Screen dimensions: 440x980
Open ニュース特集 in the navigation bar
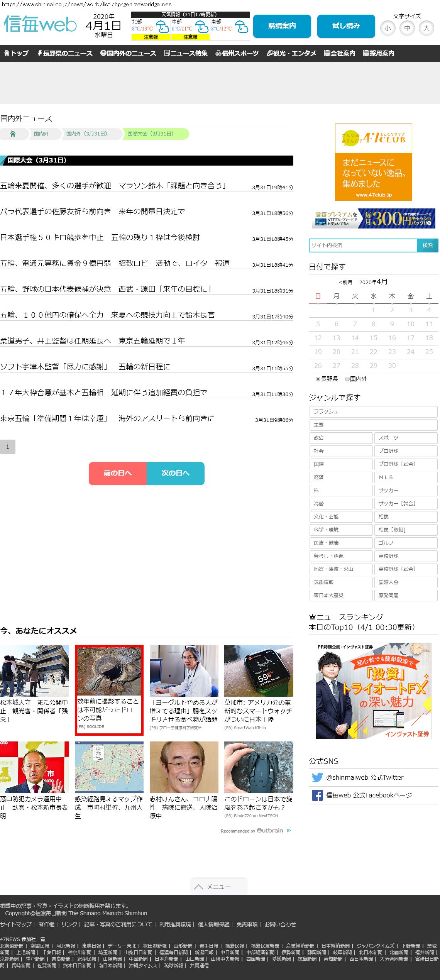[186, 53]
